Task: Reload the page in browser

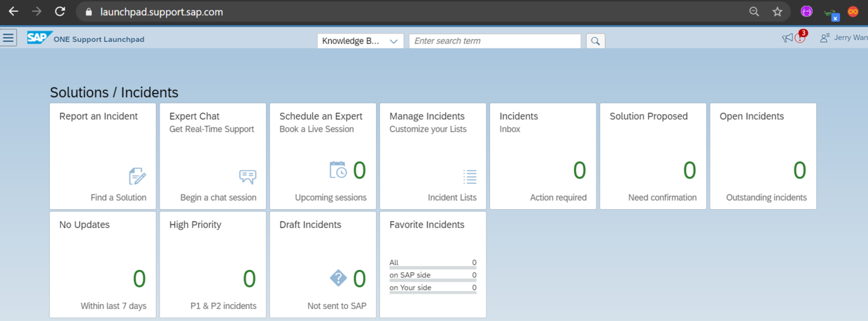Action: click(60, 12)
